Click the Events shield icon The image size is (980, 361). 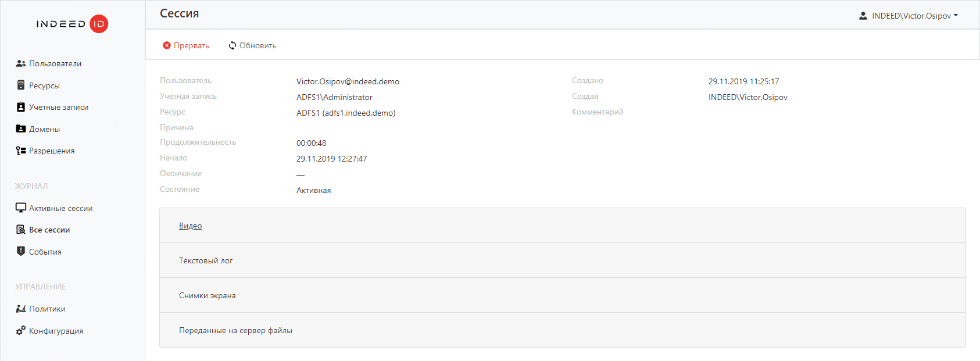(21, 251)
